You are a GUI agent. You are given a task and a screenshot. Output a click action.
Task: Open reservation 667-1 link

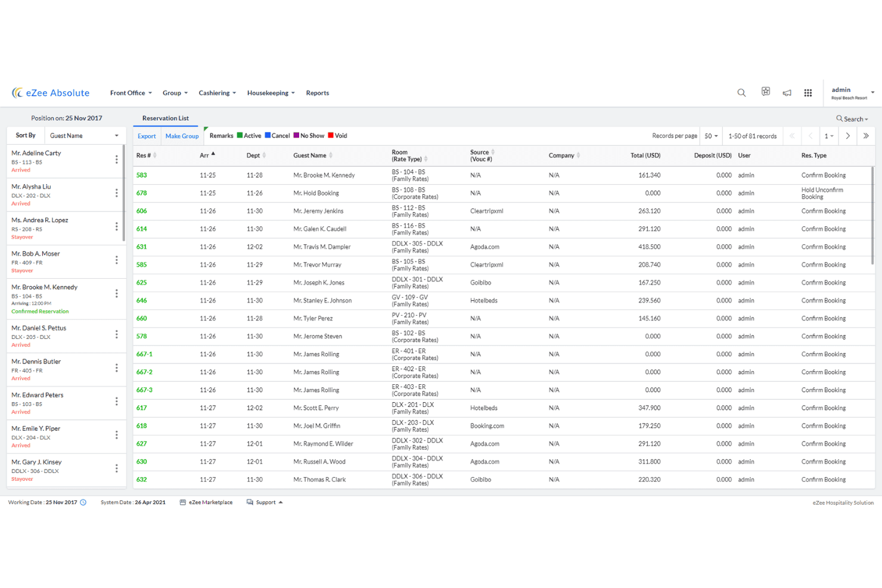coord(144,354)
